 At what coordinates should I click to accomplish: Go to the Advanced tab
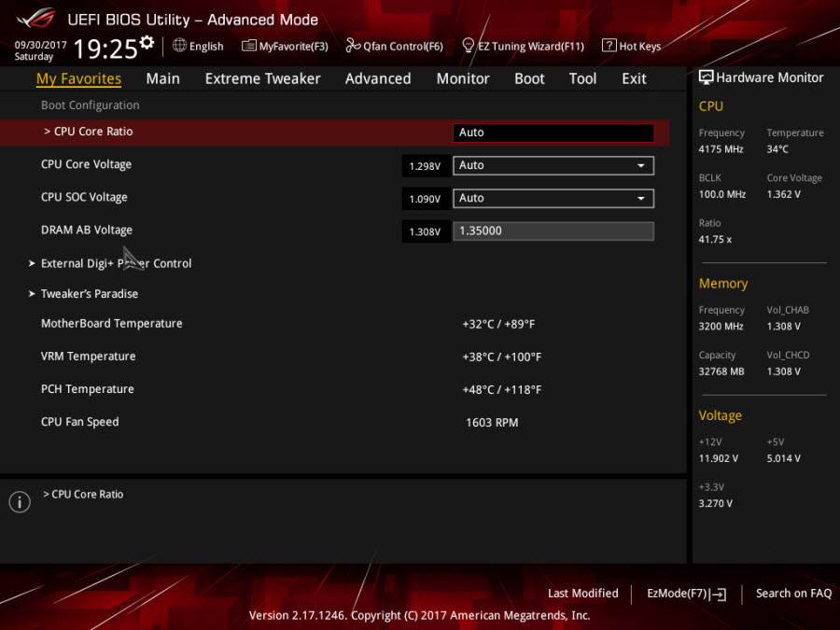pyautogui.click(x=378, y=78)
